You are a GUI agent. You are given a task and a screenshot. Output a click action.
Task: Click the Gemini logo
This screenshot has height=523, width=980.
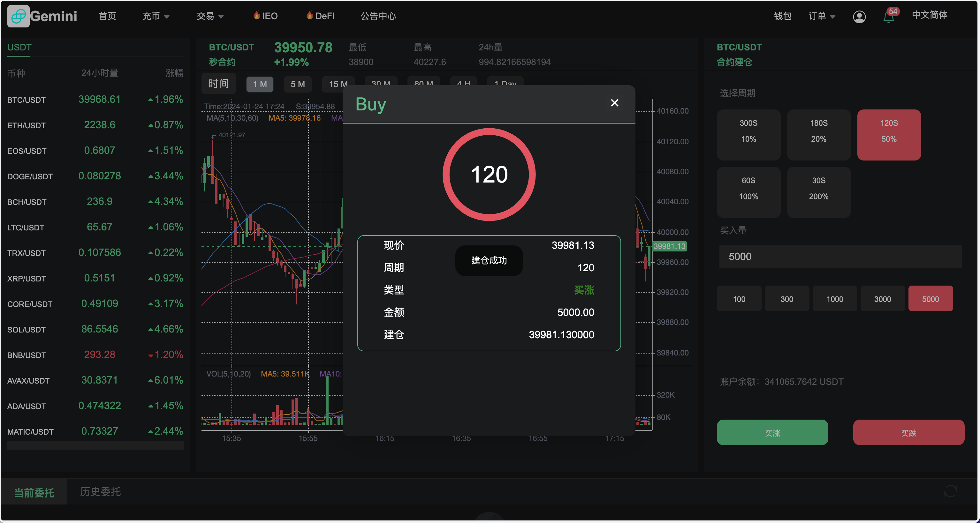tap(42, 16)
